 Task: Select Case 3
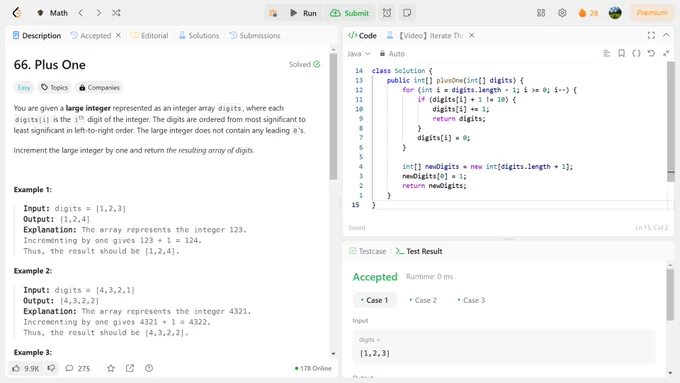(x=471, y=300)
